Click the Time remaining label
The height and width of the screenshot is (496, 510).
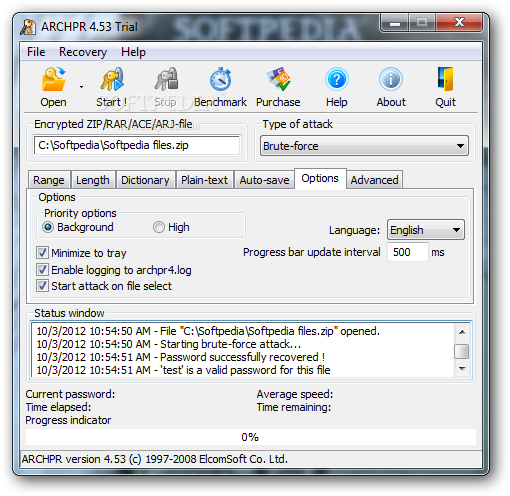[x=294, y=407]
